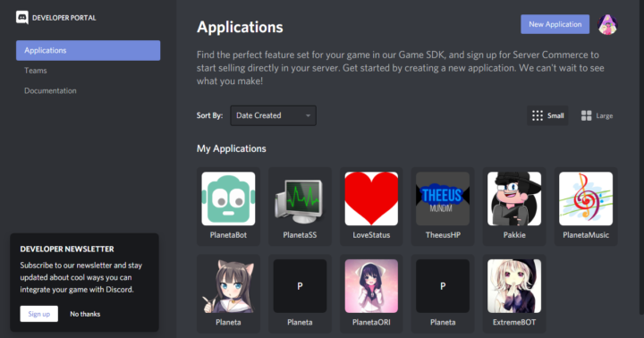Screen dimensions: 644x338
Task: Click the Discord logo in Developer Portal header
Action: point(22,18)
